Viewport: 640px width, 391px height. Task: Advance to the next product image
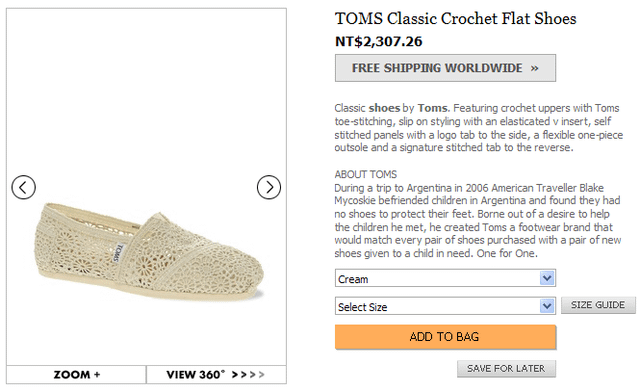[269, 187]
